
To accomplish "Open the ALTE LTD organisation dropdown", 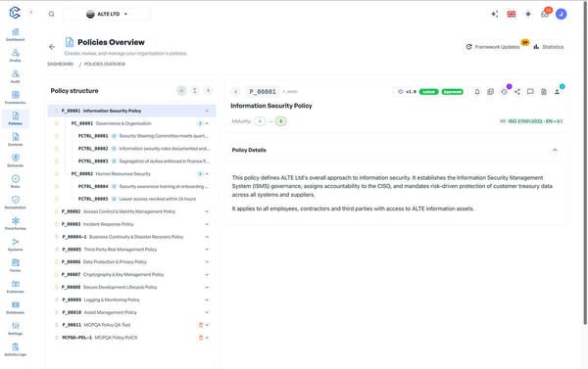I will (x=107, y=15).
